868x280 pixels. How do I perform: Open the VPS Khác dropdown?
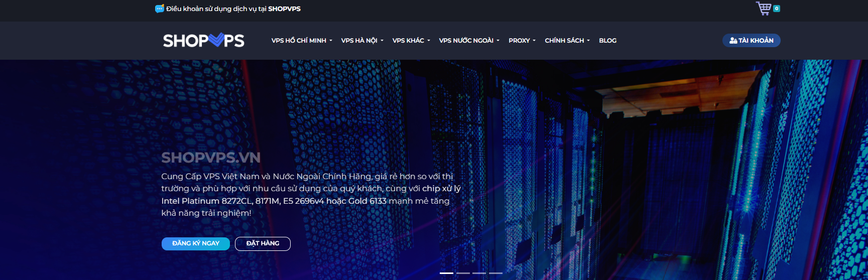pyautogui.click(x=411, y=41)
